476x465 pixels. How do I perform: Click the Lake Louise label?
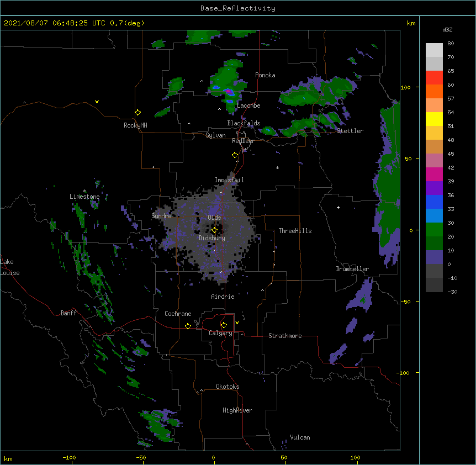click(x=10, y=267)
